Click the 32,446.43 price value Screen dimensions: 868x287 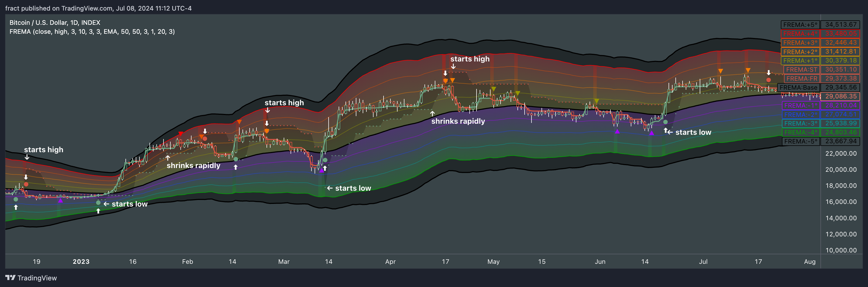[x=841, y=43]
